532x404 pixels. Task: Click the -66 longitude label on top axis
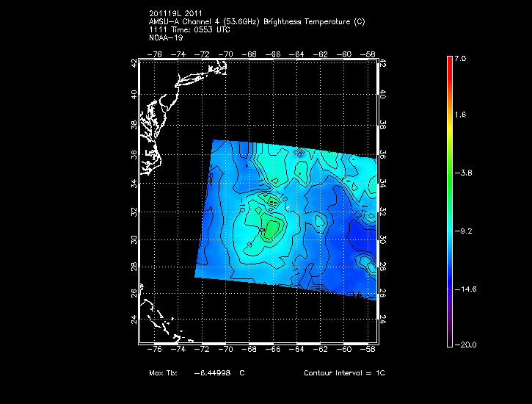273,54
